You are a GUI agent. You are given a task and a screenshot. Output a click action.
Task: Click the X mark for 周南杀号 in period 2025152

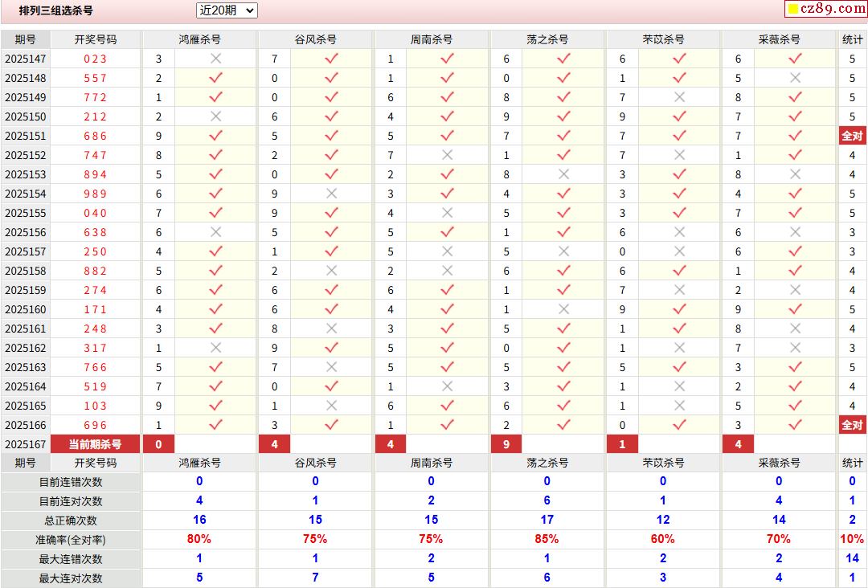coord(448,155)
